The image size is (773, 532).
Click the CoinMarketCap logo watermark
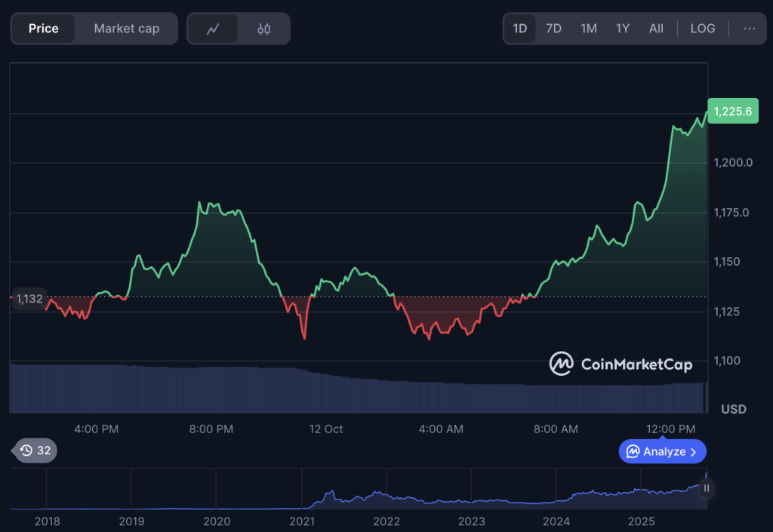[619, 364]
